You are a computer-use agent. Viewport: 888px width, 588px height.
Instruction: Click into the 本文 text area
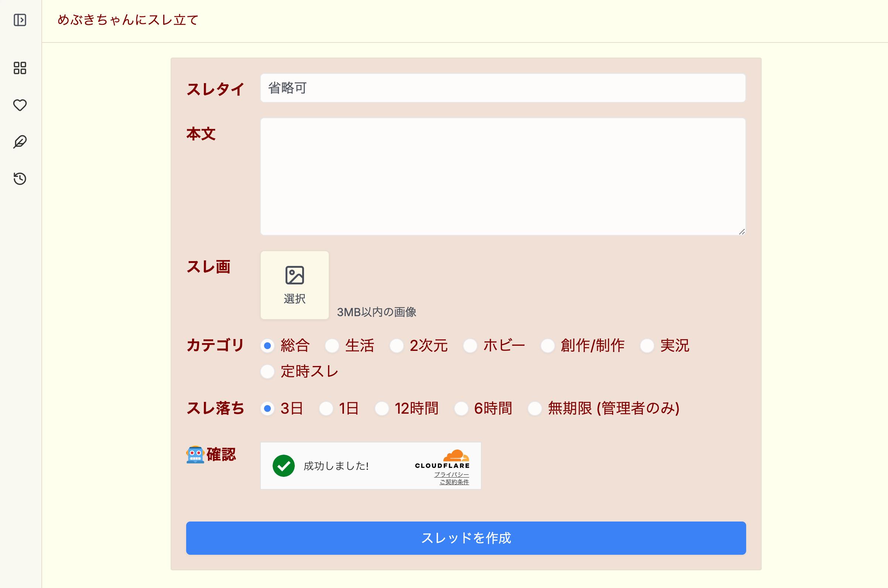[502, 177]
